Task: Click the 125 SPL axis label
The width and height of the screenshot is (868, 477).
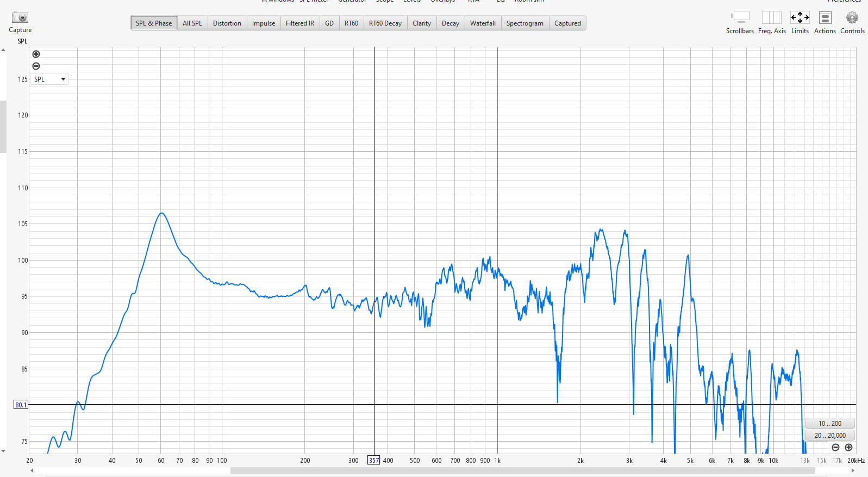Action: pos(22,79)
